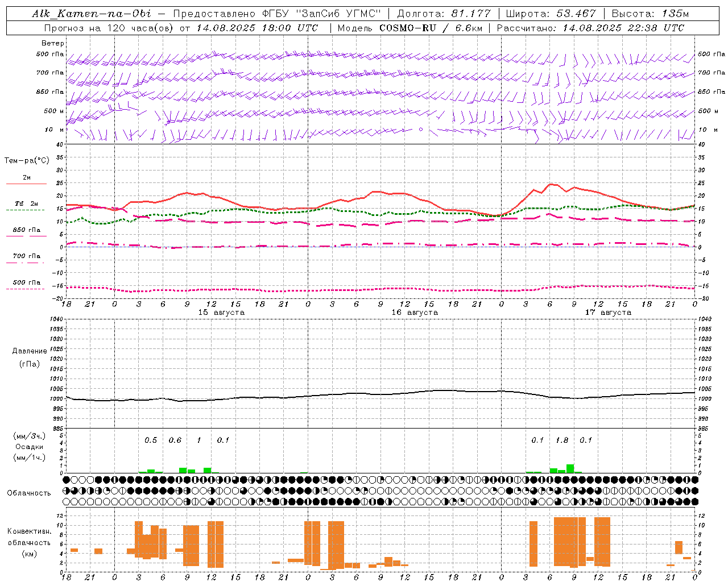Screen dimensions: 728x582
Task: Click the calculated time 14.08.2025 22:38 UTC
Action: (x=623, y=28)
